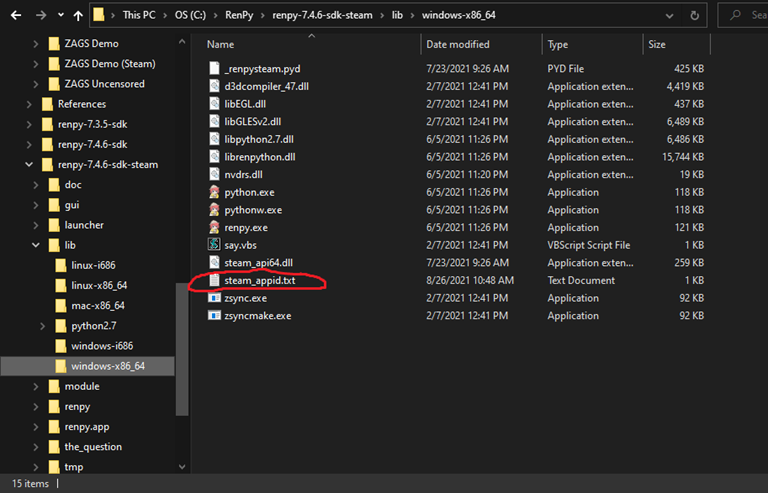The width and height of the screenshot is (768, 493).
Task: Expand the python2.7 folder tree node
Action: coord(43,326)
